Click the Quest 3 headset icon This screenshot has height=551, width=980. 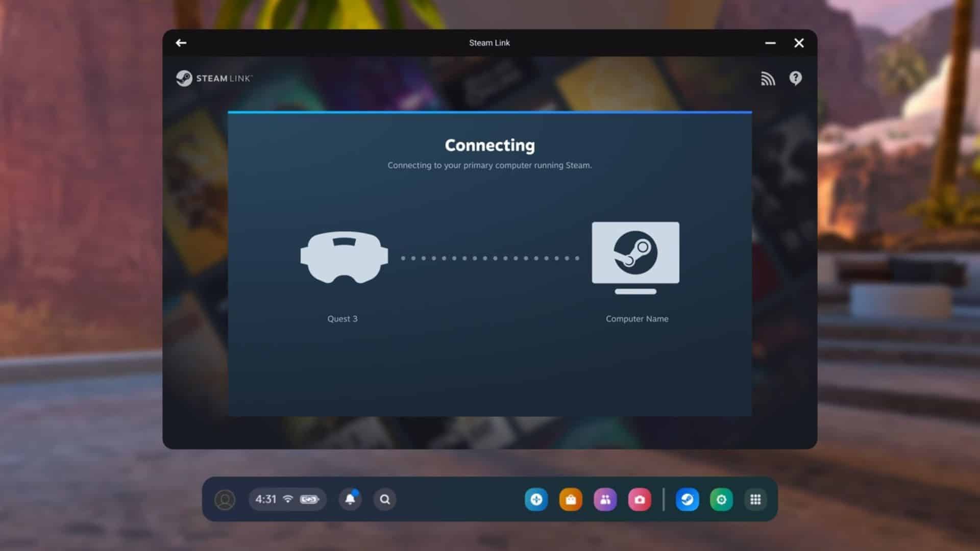(x=344, y=257)
